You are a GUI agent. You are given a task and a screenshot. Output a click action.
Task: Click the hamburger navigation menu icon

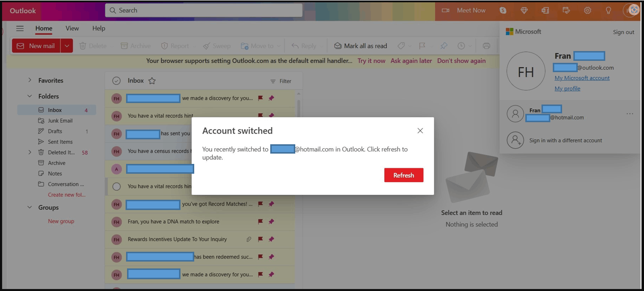pyautogui.click(x=20, y=28)
